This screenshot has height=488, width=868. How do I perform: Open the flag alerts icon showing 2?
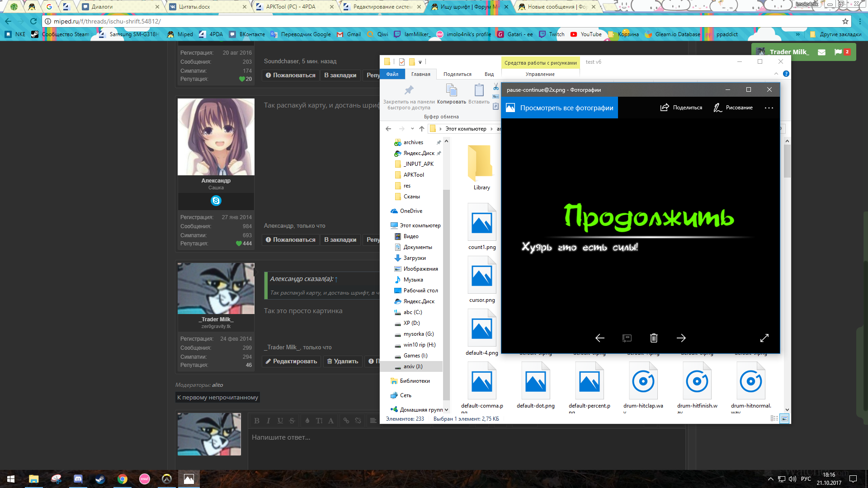(x=842, y=52)
